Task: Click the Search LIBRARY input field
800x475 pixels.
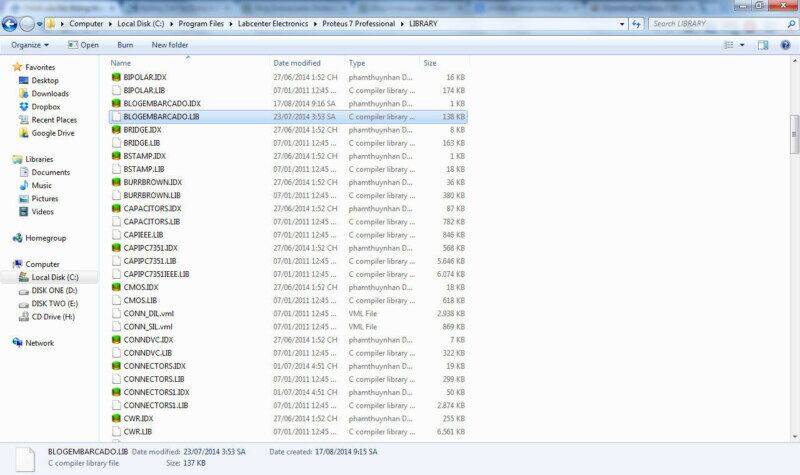Action: pyautogui.click(x=718, y=23)
